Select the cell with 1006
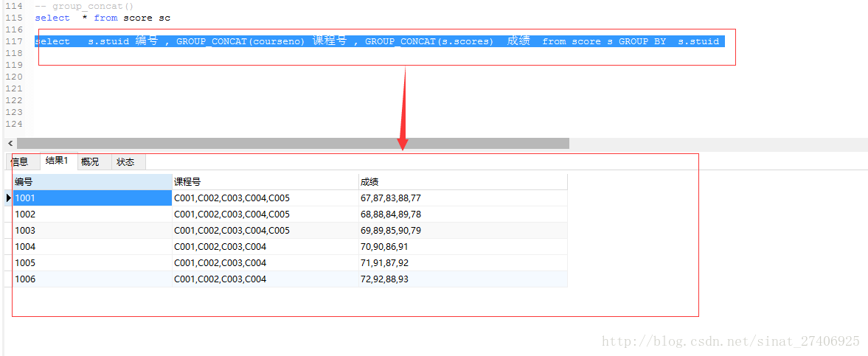 (92, 279)
